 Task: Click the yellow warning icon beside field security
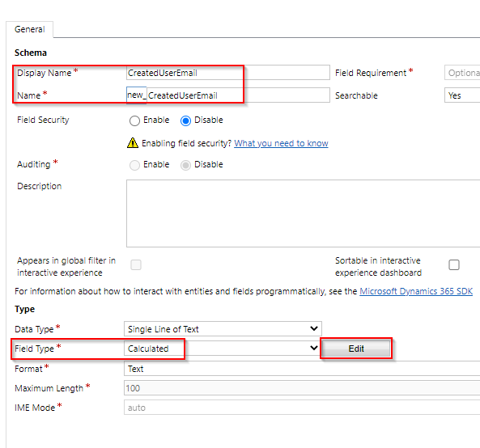(x=133, y=143)
